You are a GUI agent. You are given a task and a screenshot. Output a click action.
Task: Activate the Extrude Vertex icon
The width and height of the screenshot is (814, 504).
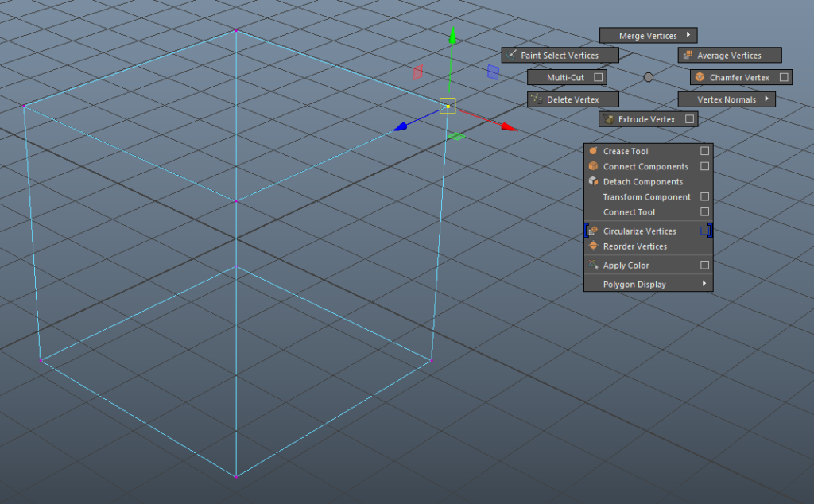pyautogui.click(x=608, y=119)
